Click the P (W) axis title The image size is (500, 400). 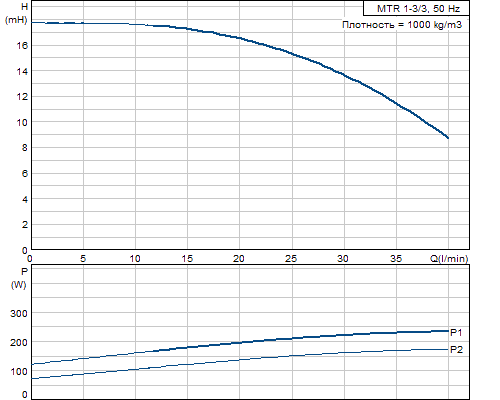19,278
